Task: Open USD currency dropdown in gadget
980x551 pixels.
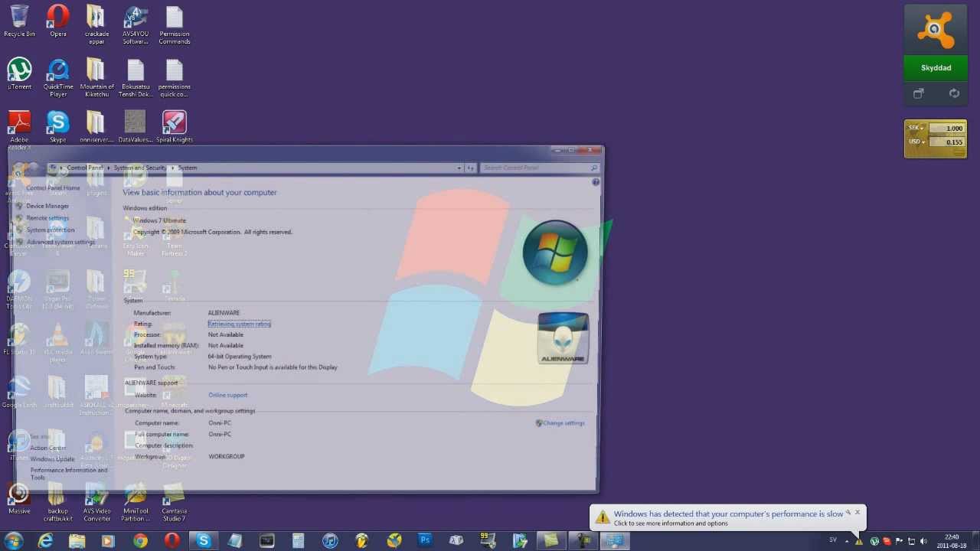Action: [916, 142]
